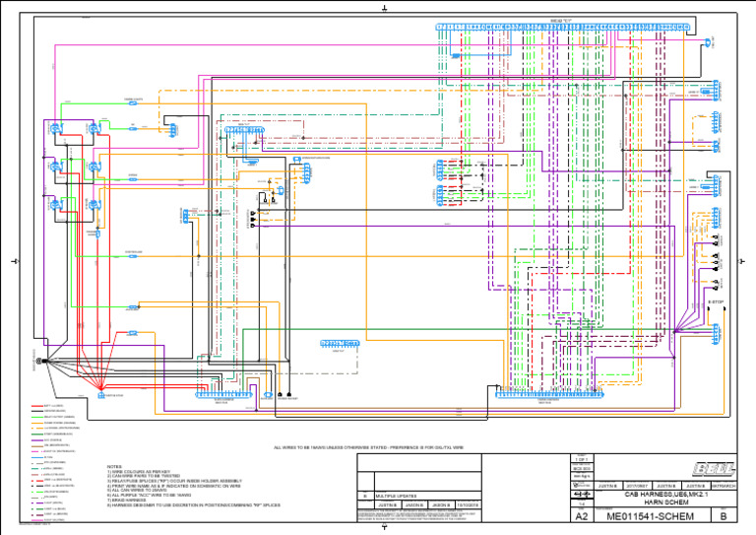Select note 6 about all purple ACC wire

(x=149, y=495)
